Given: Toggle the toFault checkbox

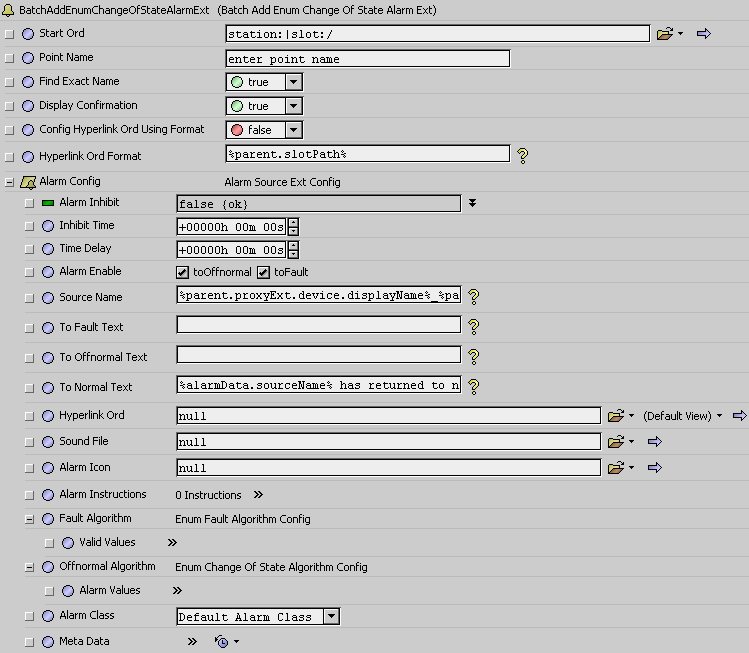Looking at the screenshot, I should 264,272.
